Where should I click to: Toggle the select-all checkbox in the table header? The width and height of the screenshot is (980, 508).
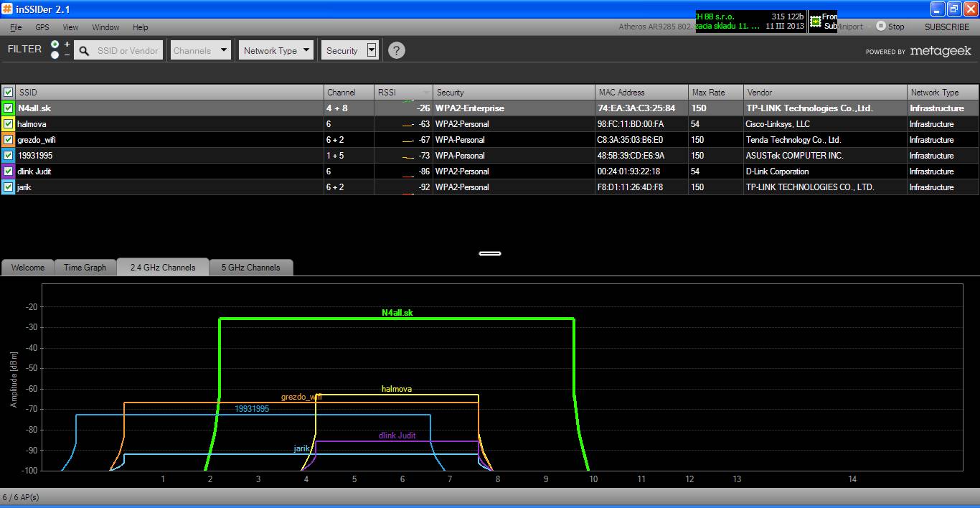point(8,93)
